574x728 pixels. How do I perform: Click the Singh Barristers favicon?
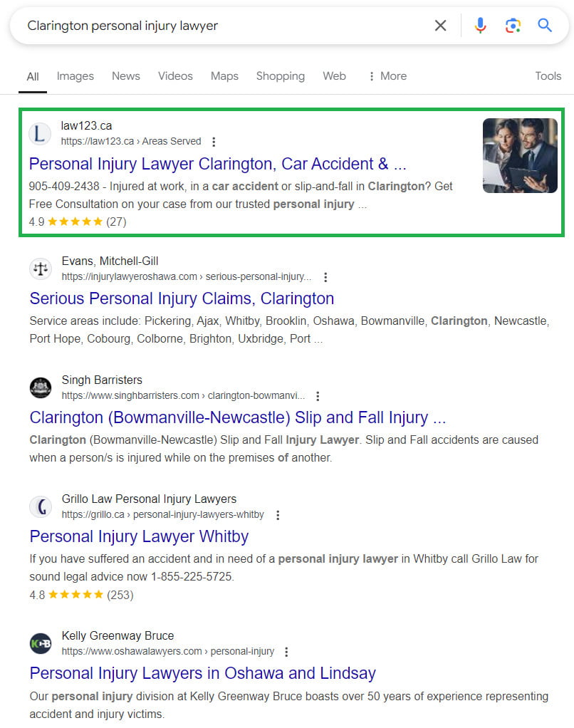click(x=41, y=388)
